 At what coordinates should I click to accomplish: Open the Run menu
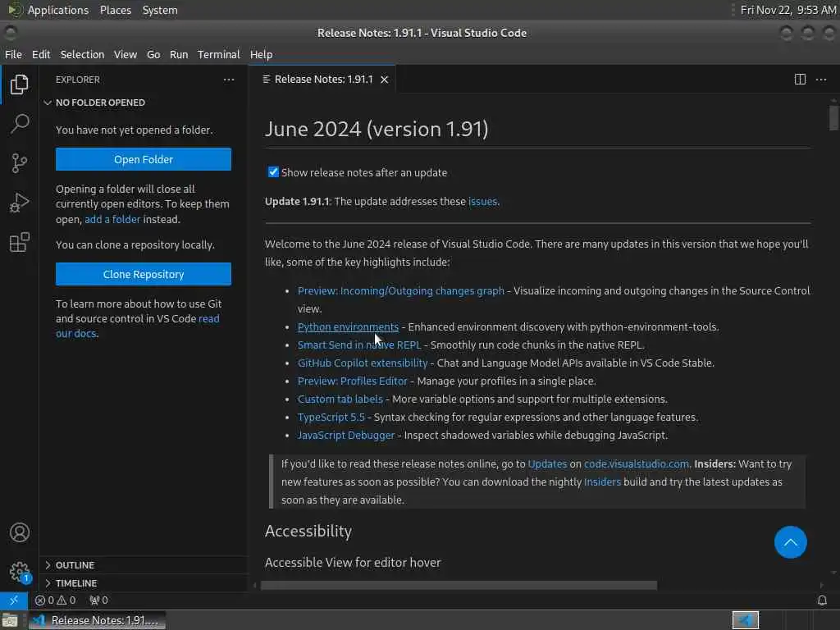pyautogui.click(x=179, y=55)
